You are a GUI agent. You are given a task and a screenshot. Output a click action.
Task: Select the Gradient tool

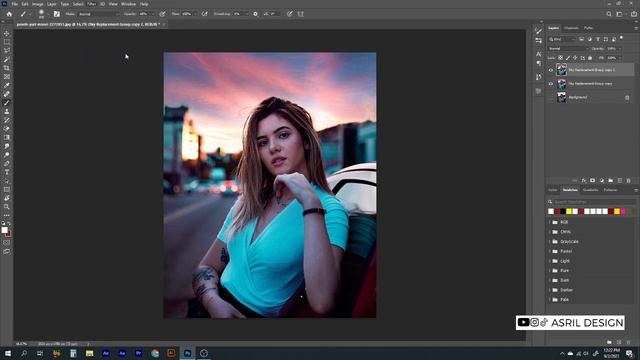pos(7,138)
